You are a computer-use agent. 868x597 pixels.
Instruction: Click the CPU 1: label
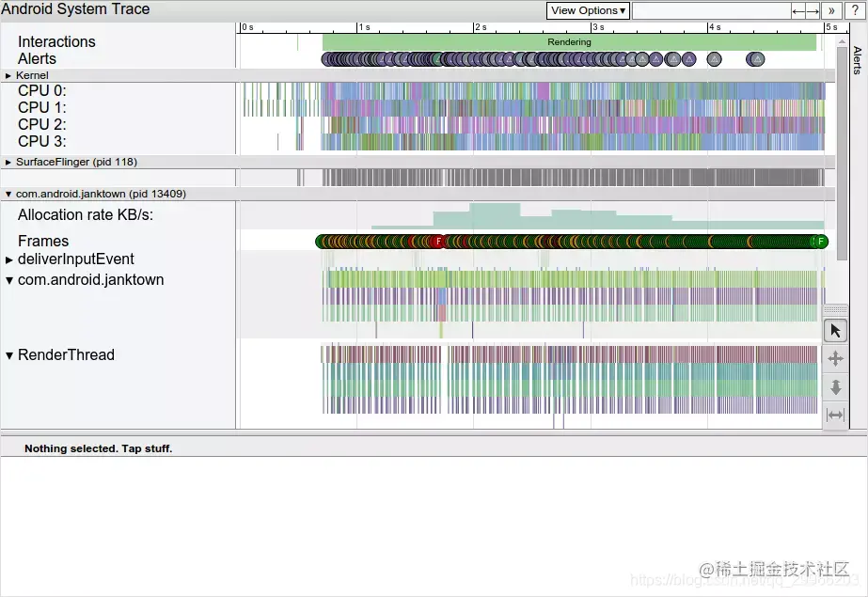42,107
